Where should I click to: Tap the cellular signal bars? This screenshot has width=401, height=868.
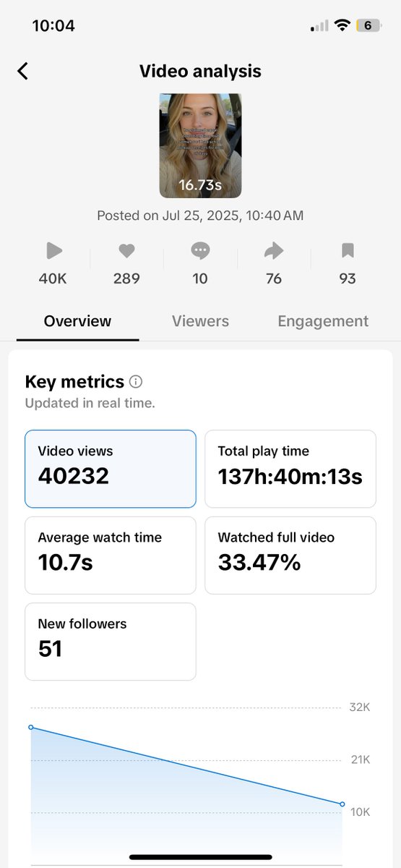319,27
